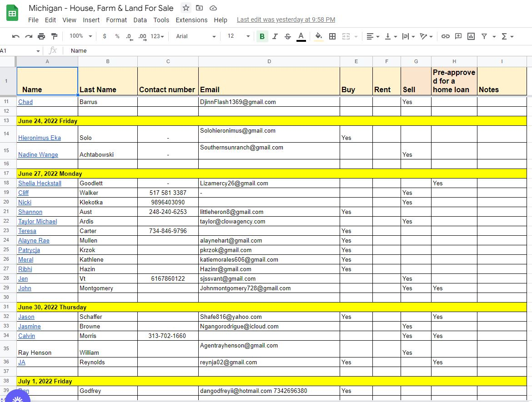Image resolution: width=532 pixels, height=402 pixels.
Task: Open the View menu
Action: click(x=69, y=20)
